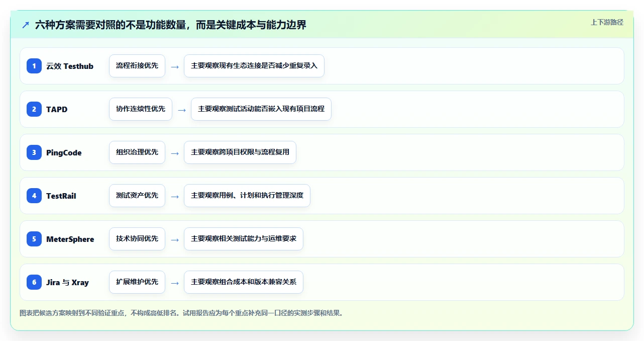Click the 上下游路径 label
Screen dimensions: 644x341
(x=607, y=22)
